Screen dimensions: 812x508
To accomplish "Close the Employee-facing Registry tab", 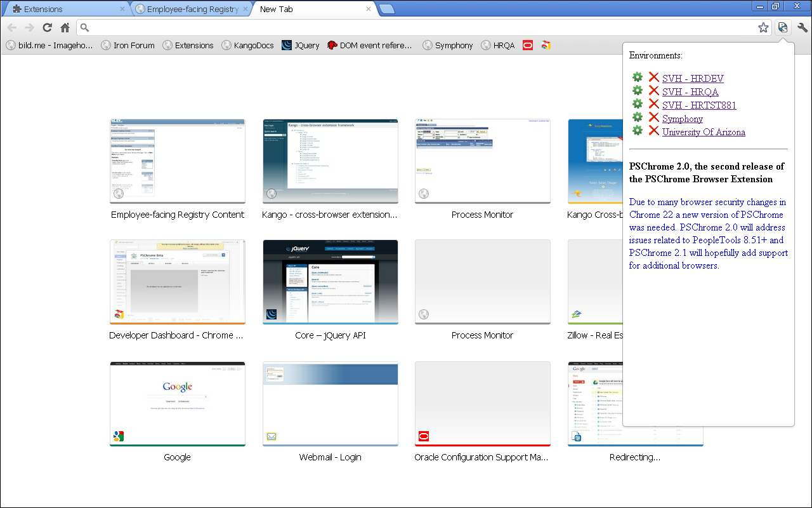I will pos(246,9).
